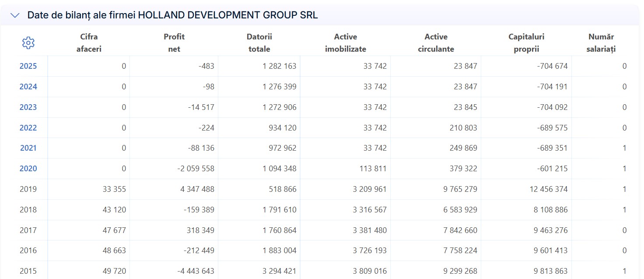Select the 2016 profit value -212 449
Image resolution: width=644 pixels, height=279 pixels.
coord(199,251)
